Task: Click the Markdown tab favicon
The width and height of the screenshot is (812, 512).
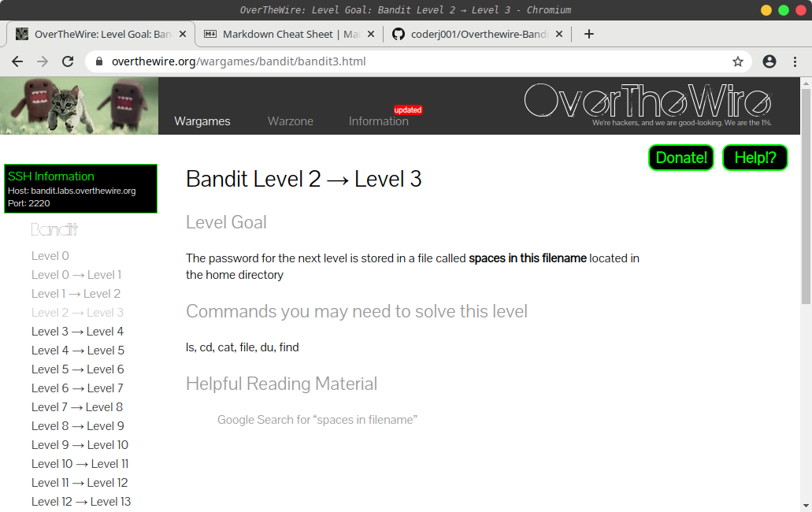Action: pyautogui.click(x=210, y=34)
